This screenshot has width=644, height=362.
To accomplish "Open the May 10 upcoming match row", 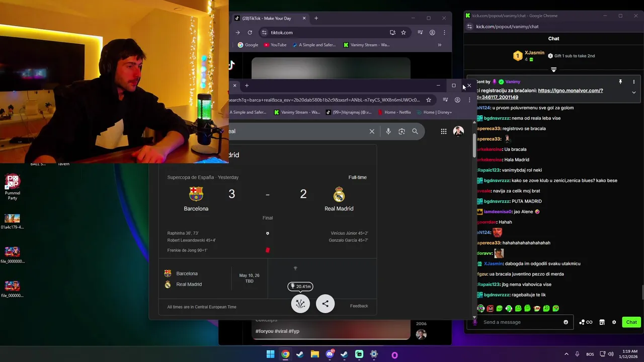I will click(213, 279).
